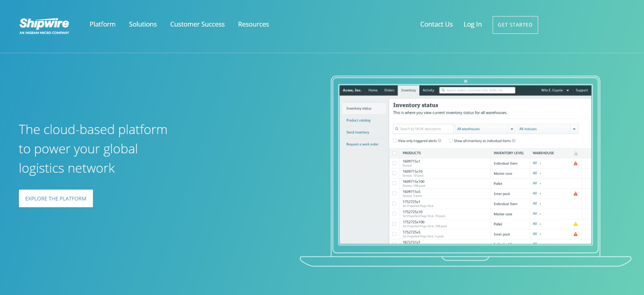This screenshot has height=295, width=644.
Task: Click Explore the Platform button
Action: point(56,198)
